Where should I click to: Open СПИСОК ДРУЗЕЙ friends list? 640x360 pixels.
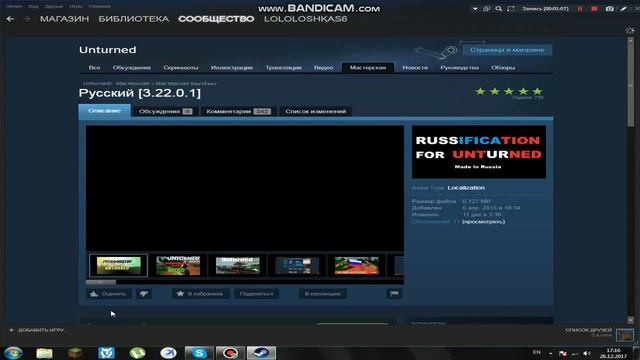tap(588, 330)
